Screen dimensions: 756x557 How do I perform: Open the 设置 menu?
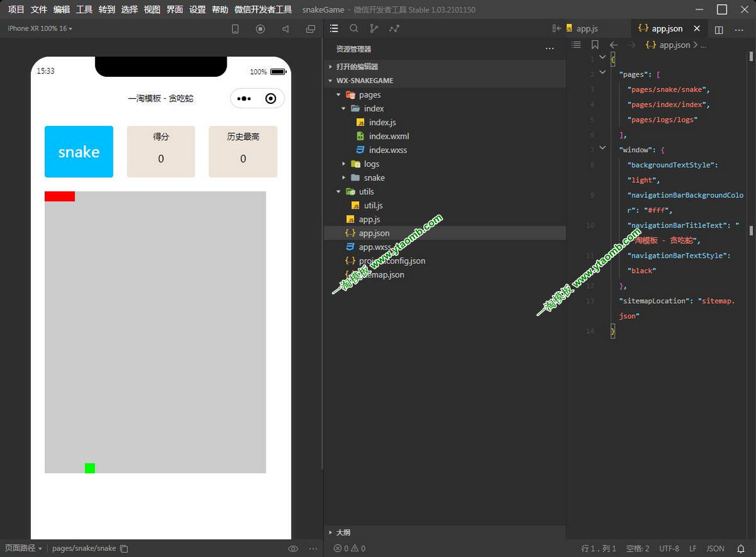[198, 9]
